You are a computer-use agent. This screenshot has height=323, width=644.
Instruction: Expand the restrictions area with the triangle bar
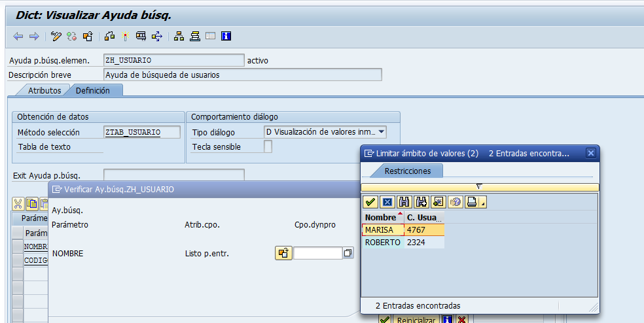click(x=479, y=187)
